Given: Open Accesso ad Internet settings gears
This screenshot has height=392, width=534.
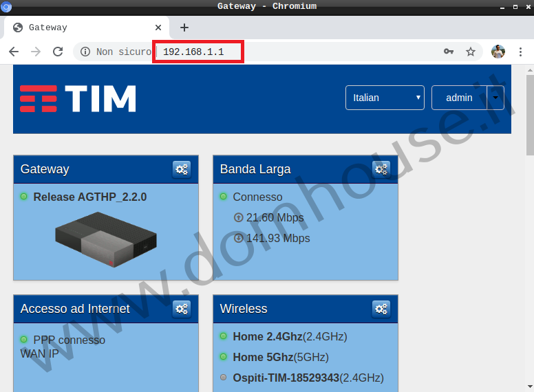Looking at the screenshot, I should coord(182,309).
